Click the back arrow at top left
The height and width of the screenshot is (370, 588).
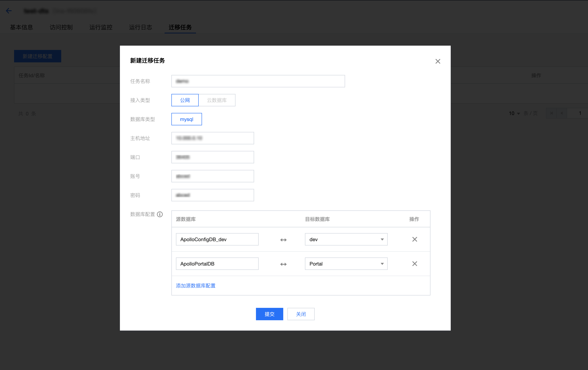[x=9, y=11]
